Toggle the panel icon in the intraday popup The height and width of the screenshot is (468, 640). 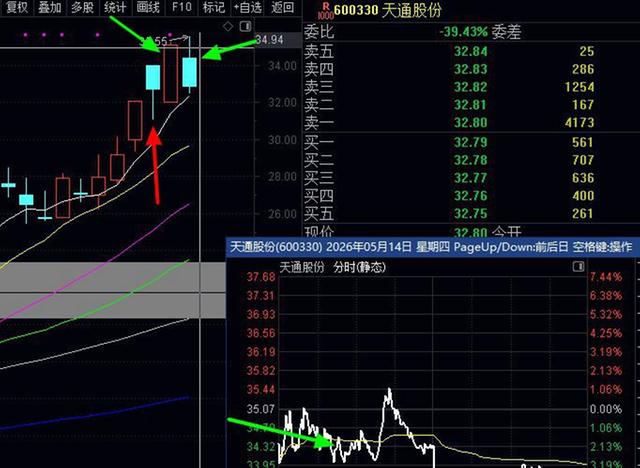tap(578, 267)
